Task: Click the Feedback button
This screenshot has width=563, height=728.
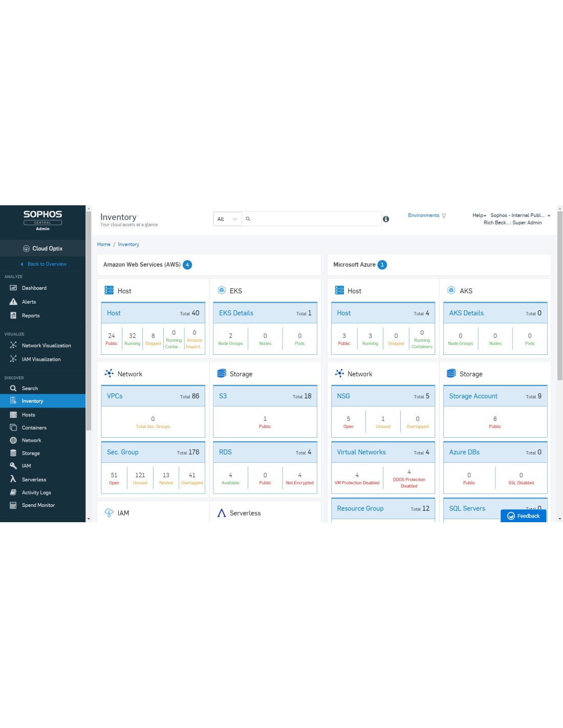Action: click(523, 516)
